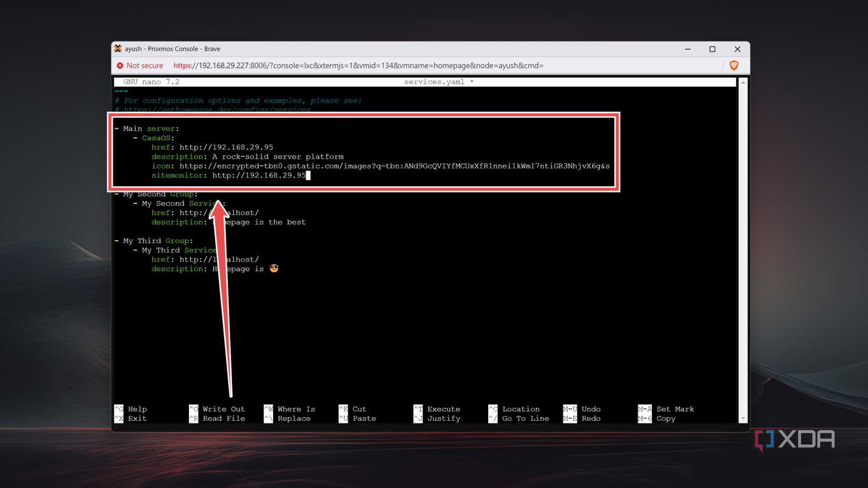Click Set Mark in the nano shortcut bar
The height and width of the screenshot is (488, 868).
click(675, 409)
